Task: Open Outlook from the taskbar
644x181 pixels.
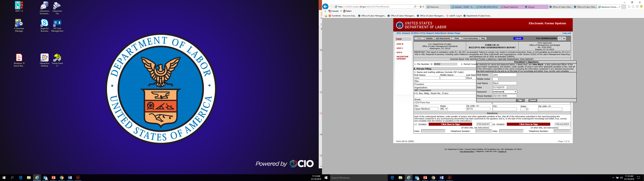Action: tap(45, 178)
